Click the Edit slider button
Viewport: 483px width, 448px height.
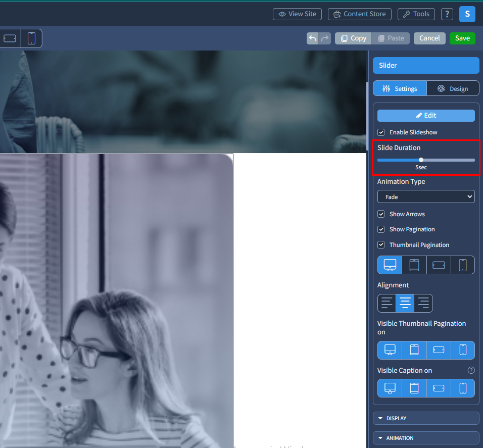click(x=426, y=116)
